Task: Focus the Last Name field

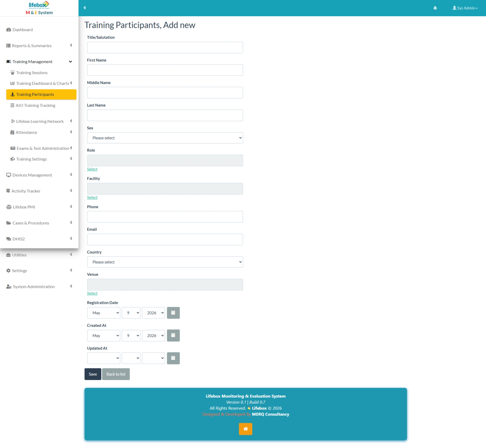Action: click(x=165, y=115)
